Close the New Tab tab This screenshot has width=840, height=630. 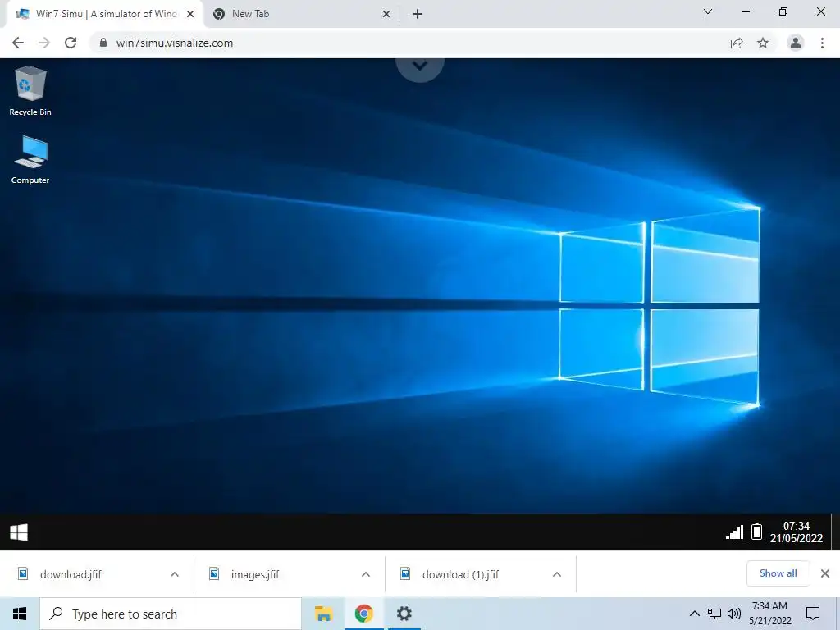[386, 14]
